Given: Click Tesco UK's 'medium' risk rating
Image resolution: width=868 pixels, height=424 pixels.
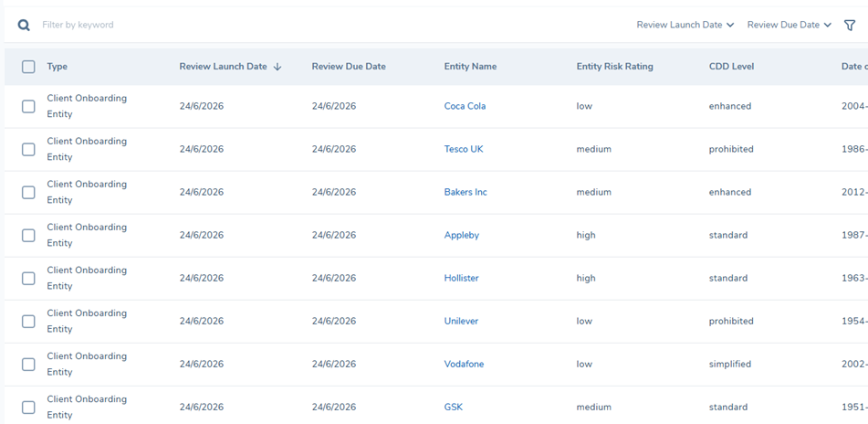Looking at the screenshot, I should point(593,149).
